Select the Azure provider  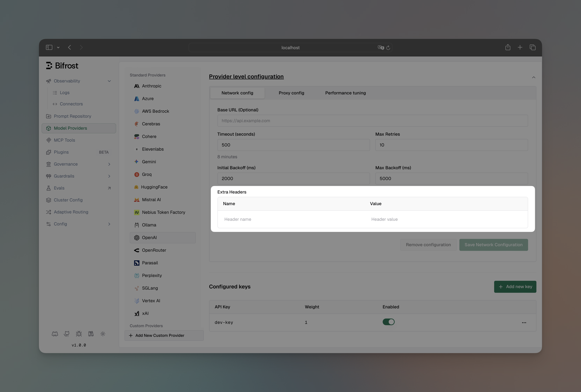[x=163, y=99]
